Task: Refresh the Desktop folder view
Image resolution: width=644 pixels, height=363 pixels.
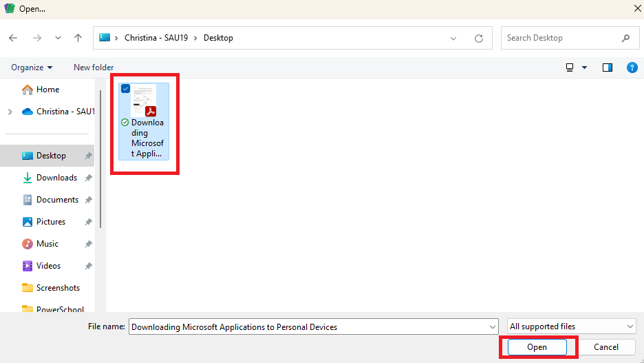Action: click(x=478, y=39)
